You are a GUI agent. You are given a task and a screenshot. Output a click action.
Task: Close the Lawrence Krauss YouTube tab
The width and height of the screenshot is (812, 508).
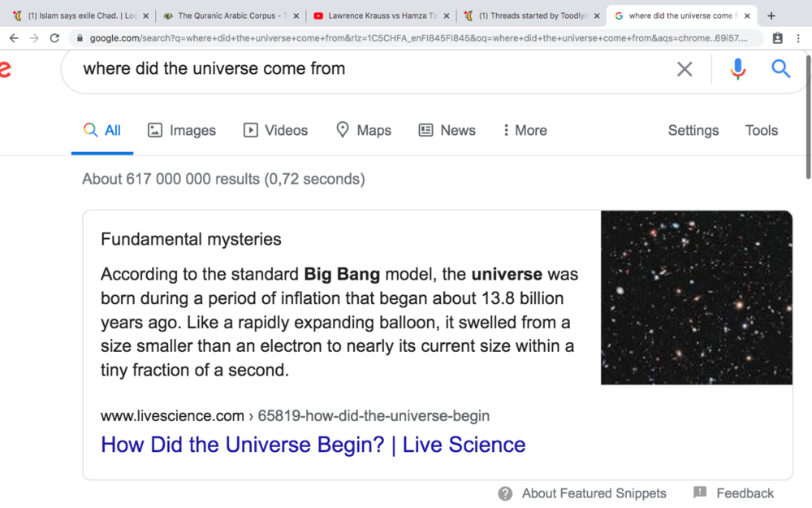click(x=447, y=15)
